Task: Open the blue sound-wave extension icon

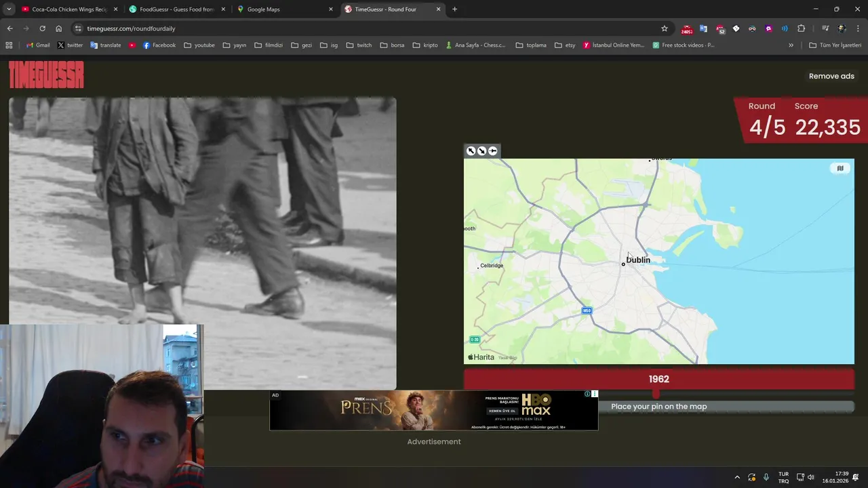Action: (x=785, y=28)
